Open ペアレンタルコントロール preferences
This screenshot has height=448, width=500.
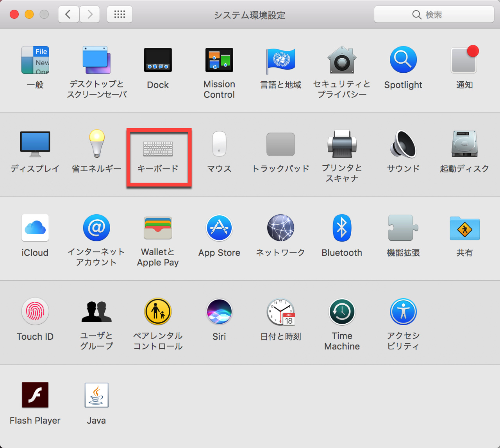[158, 312]
